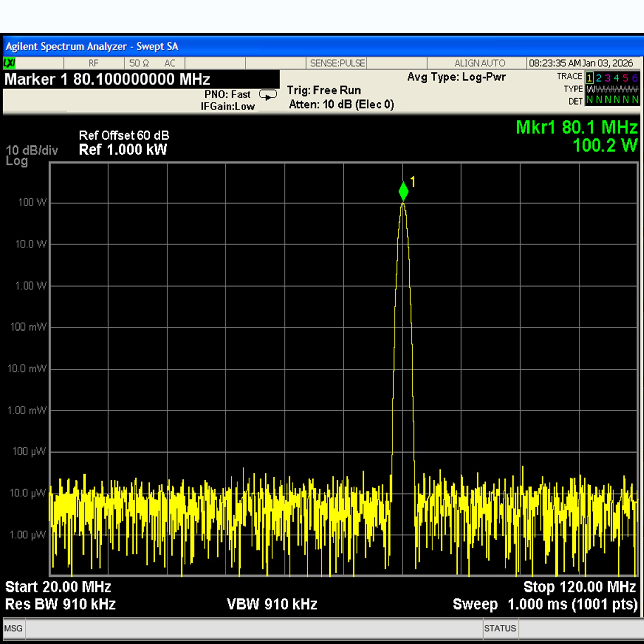644x644 pixels.
Task: Click the Res BW 910 kHz text
Action: coord(60,604)
